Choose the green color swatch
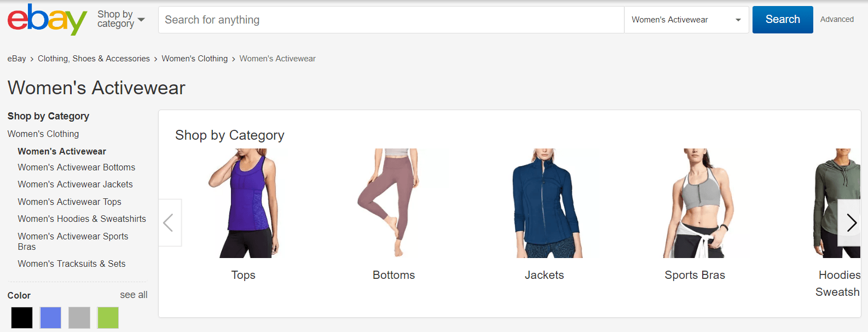 pyautogui.click(x=108, y=318)
